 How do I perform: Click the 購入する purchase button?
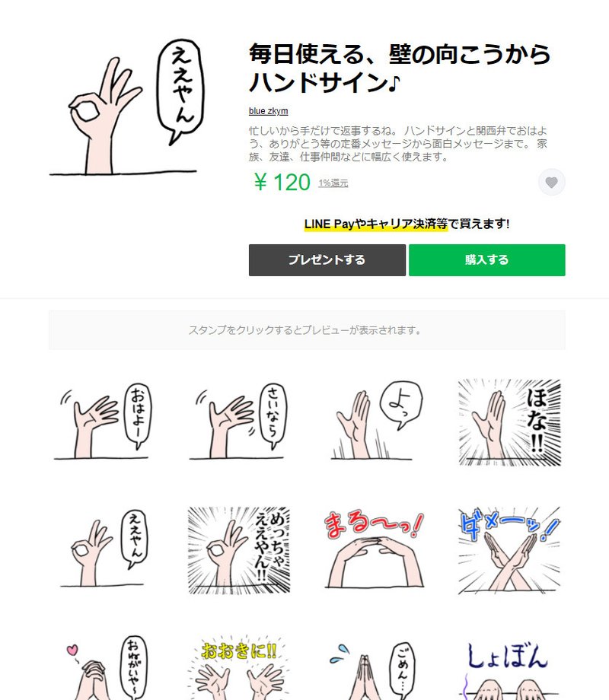point(486,259)
